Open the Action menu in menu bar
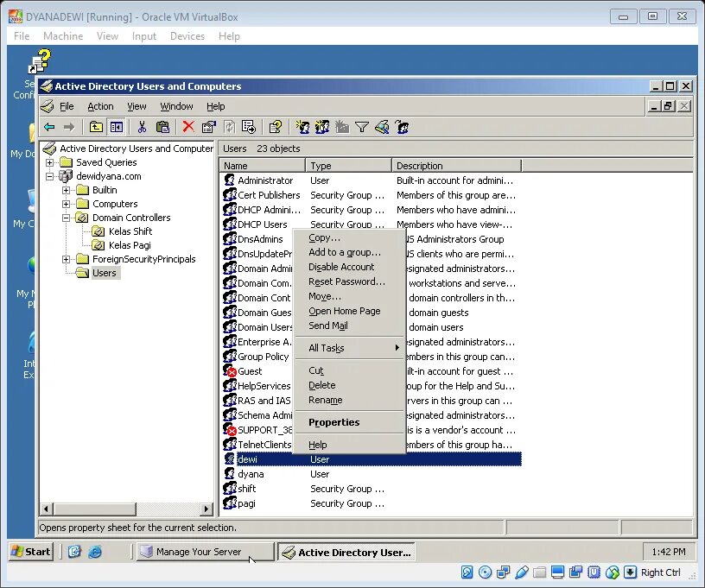The height and width of the screenshot is (588, 705). click(x=100, y=106)
